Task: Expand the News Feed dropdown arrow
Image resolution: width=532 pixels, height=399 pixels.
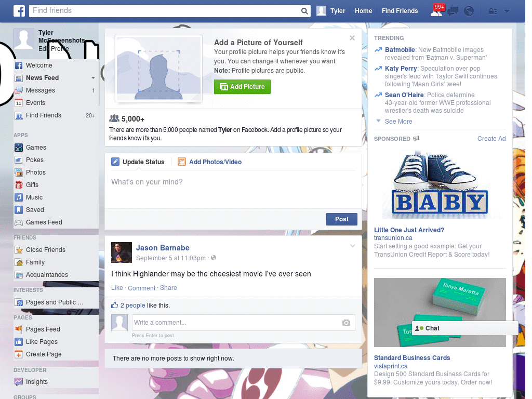Action: [x=93, y=78]
